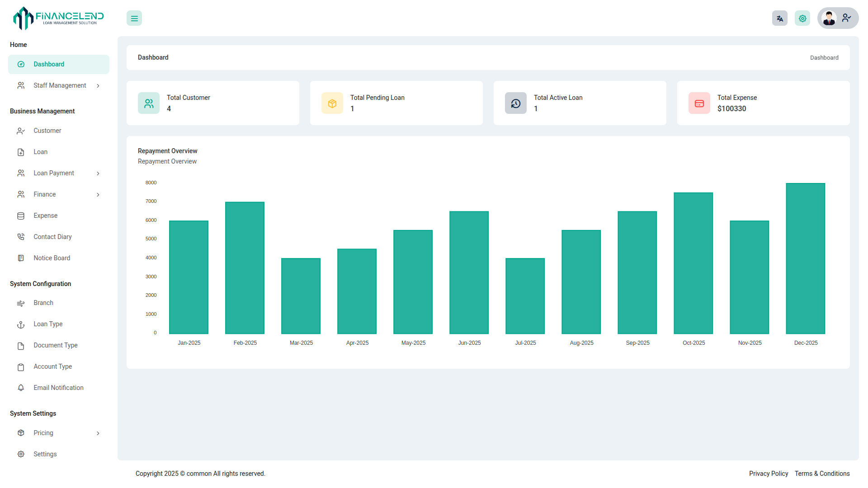
Task: Expand the Pricing submenu chevron
Action: pos(98,433)
